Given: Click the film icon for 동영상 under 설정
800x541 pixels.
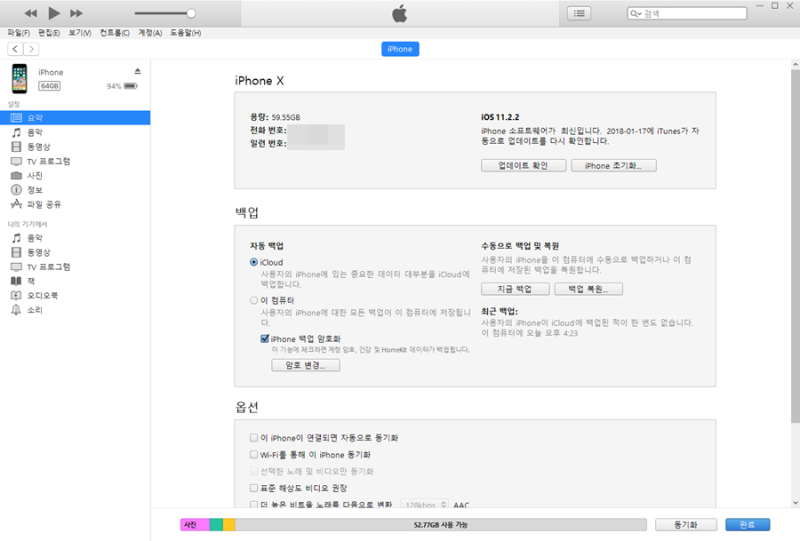Looking at the screenshot, I should pyautogui.click(x=16, y=146).
